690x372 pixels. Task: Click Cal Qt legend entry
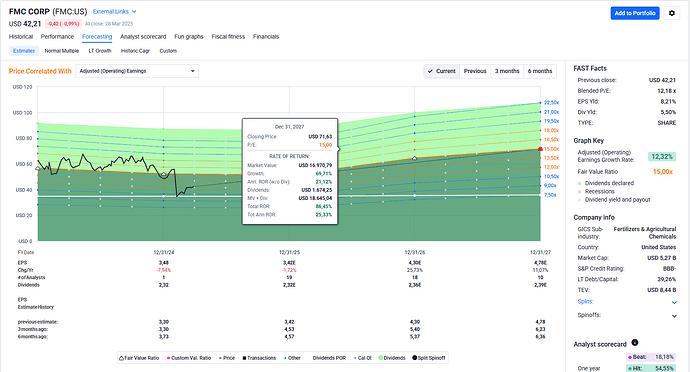pos(363,358)
